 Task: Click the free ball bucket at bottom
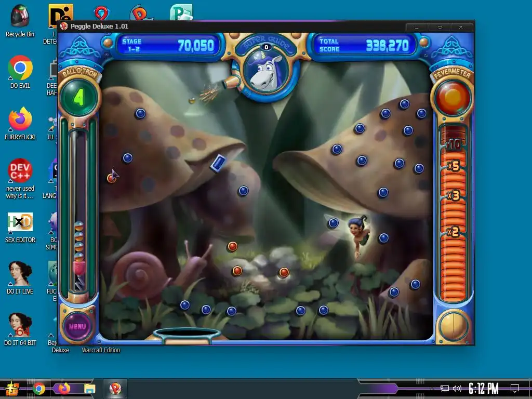click(187, 335)
